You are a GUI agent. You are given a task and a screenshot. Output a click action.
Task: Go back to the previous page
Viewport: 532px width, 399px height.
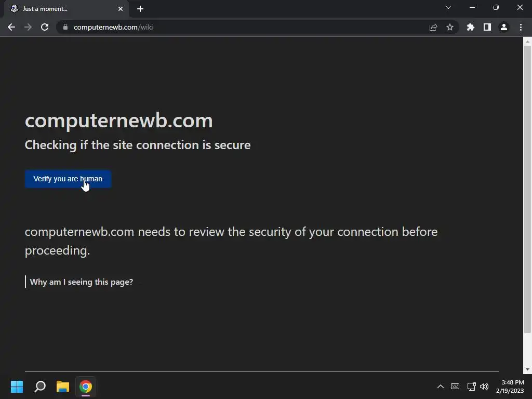click(11, 27)
